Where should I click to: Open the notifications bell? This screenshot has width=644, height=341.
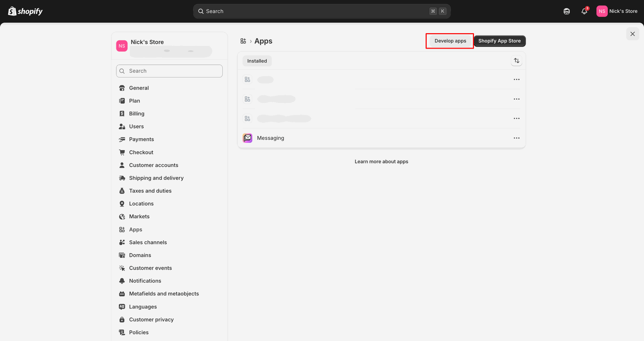tap(584, 11)
